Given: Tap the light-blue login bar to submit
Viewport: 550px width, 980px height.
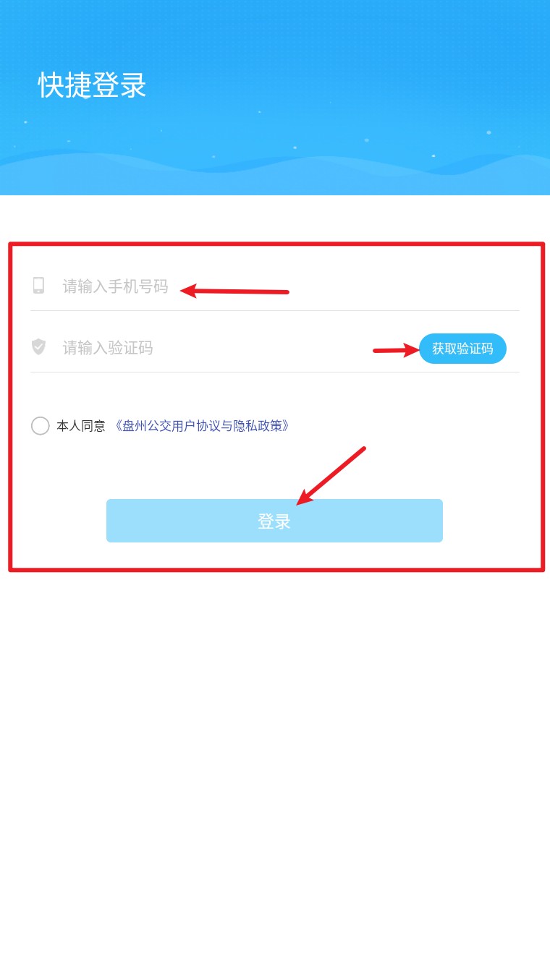Looking at the screenshot, I should tap(274, 521).
